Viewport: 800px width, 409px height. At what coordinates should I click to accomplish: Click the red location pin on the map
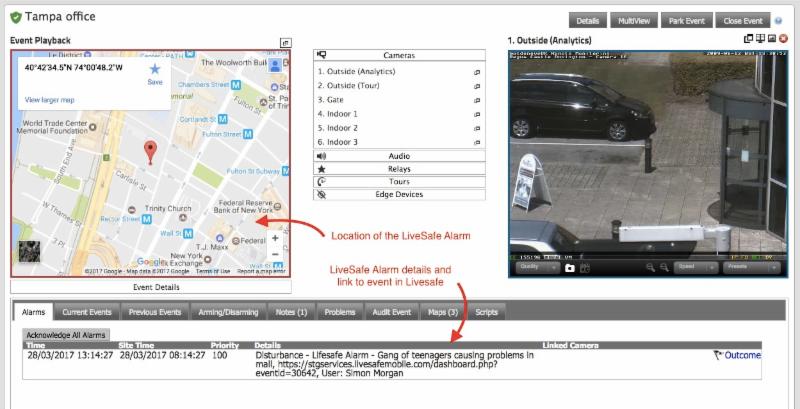click(150, 152)
